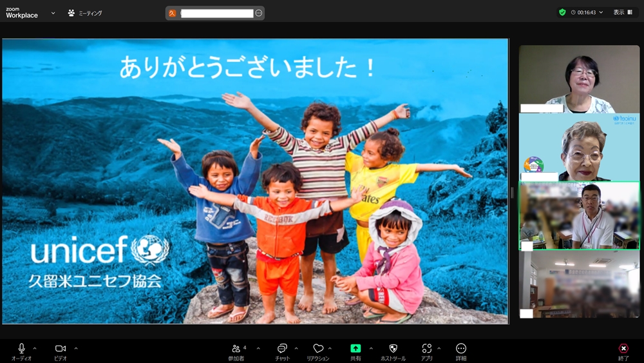This screenshot has width=644, height=363.
Task: Expand the arrow next to 参加者
Action: [258, 348]
